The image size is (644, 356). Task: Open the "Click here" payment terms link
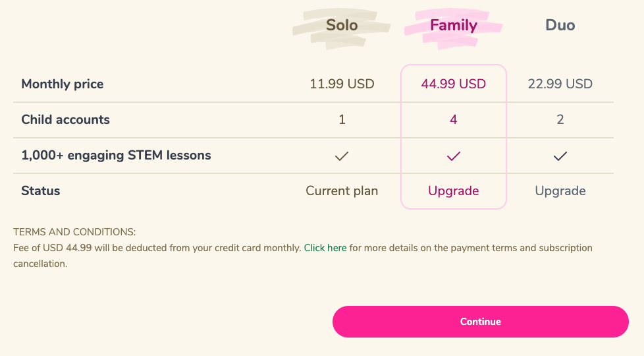[x=325, y=249]
